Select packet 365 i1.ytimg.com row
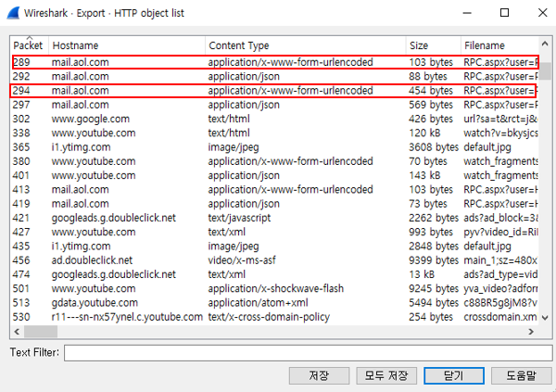 tap(275, 147)
